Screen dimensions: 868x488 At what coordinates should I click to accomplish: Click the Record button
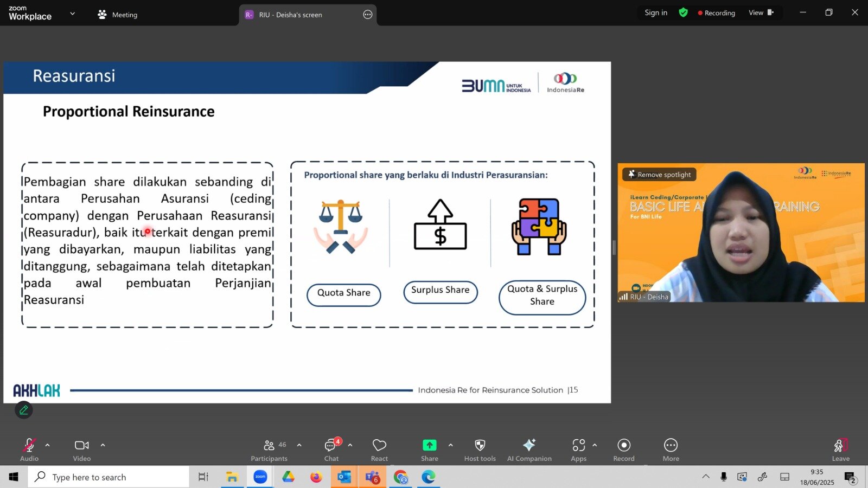(624, 450)
